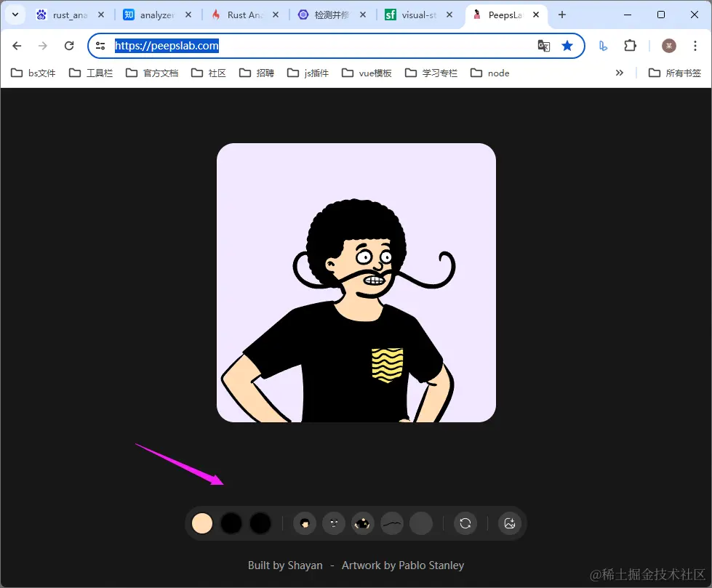Open the bs文件 bookmark folder
712x588 pixels.
(33, 73)
